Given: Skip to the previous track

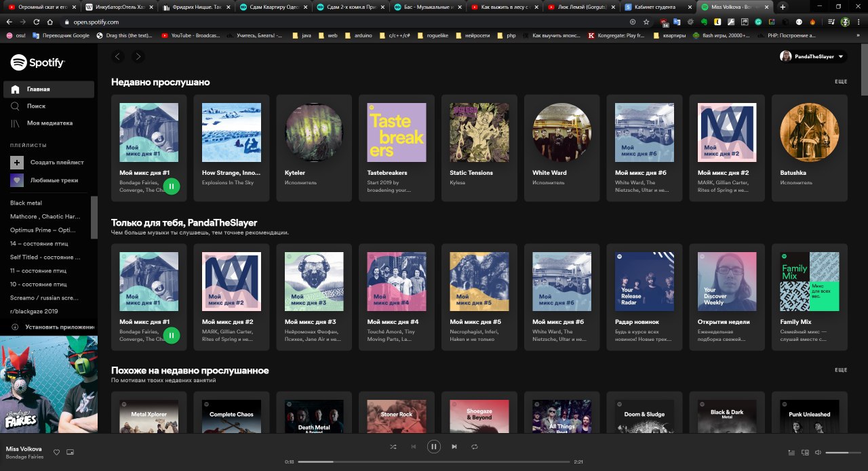Looking at the screenshot, I should point(414,447).
